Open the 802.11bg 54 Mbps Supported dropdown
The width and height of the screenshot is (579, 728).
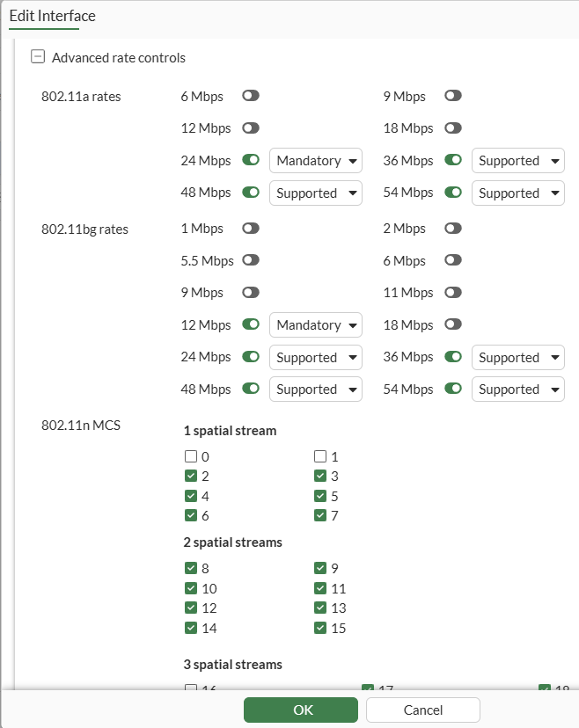[x=518, y=389]
